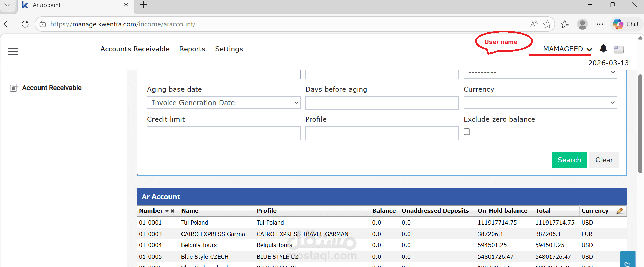Reload the page with the refresh icon

25,24
